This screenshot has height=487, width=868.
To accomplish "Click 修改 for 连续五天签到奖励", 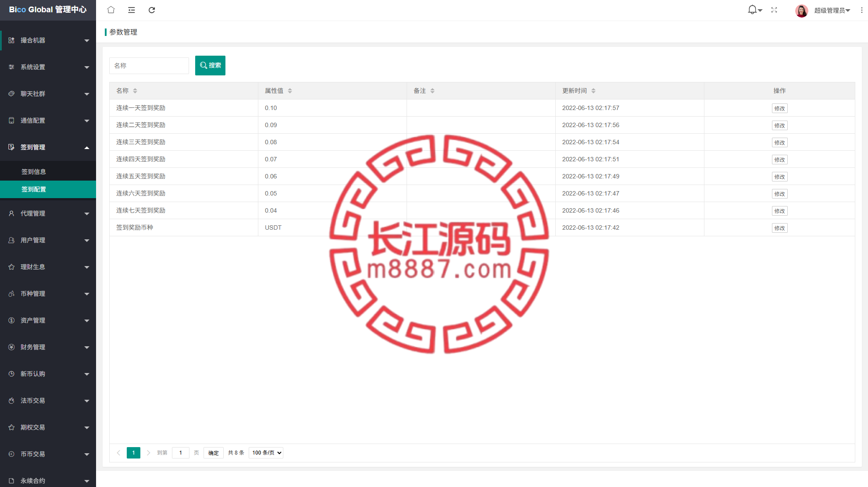I will [779, 177].
